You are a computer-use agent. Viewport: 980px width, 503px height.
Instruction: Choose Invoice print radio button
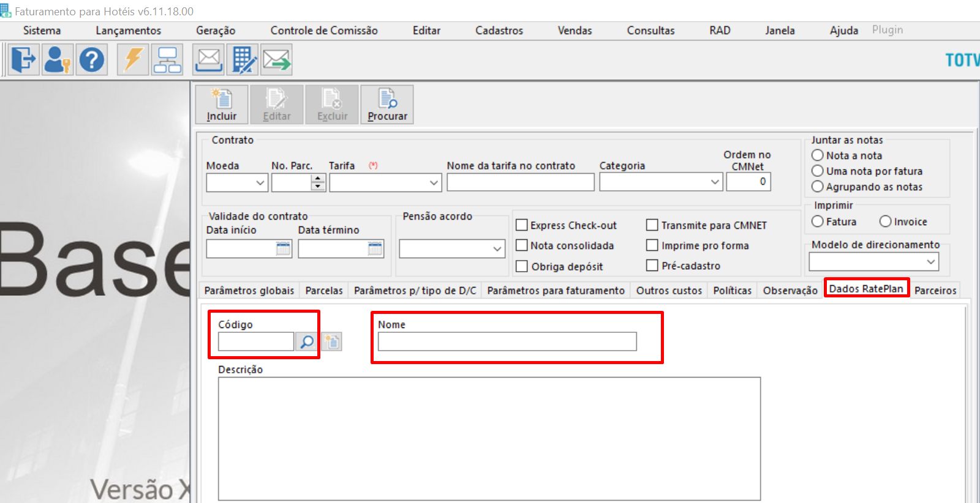pos(886,222)
